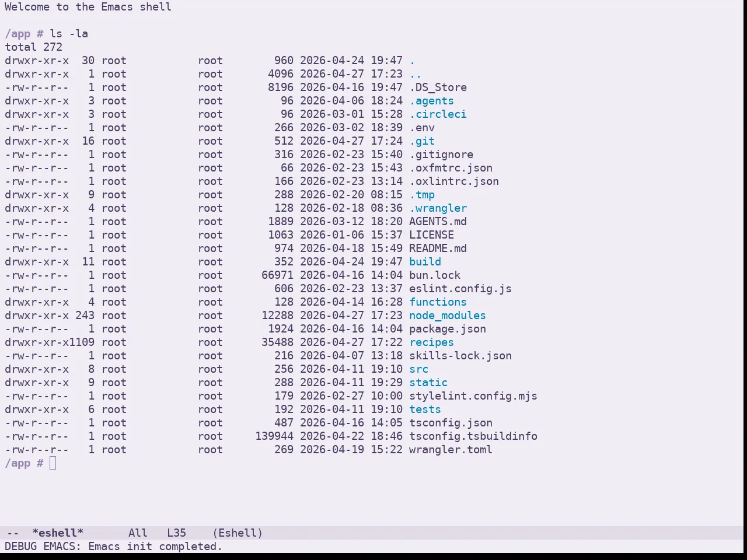
Task: Click the eslint.config.js file name
Action: coord(460,289)
